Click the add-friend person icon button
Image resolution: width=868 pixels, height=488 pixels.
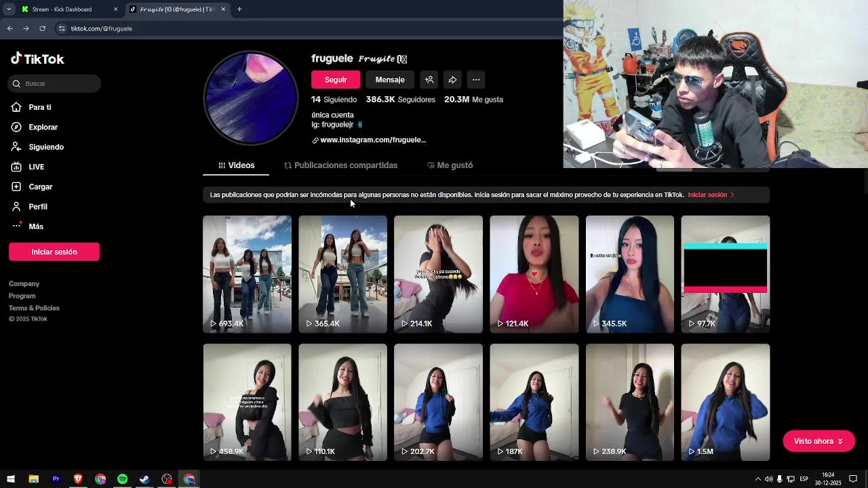(429, 79)
